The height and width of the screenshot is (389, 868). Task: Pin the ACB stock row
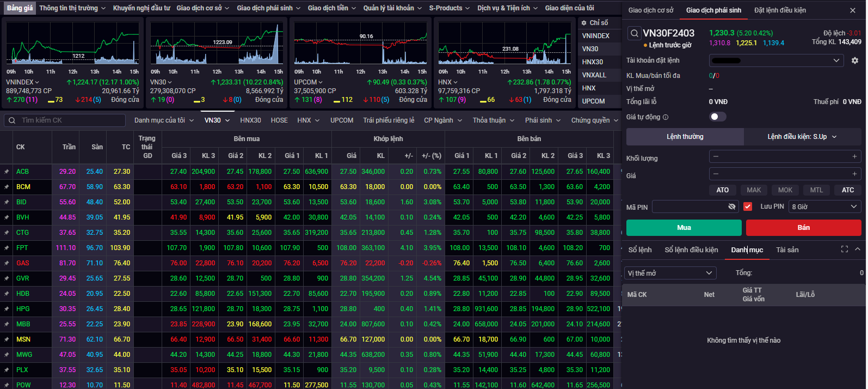tap(7, 172)
